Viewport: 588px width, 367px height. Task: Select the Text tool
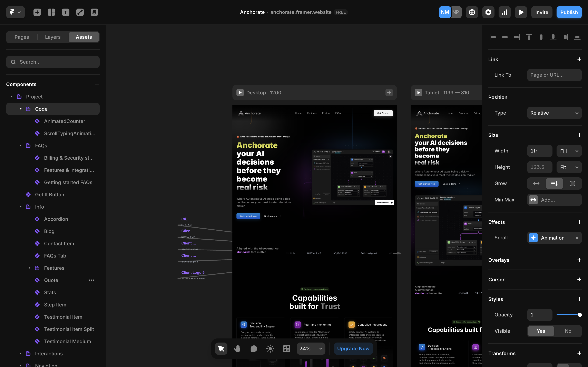coord(66,12)
